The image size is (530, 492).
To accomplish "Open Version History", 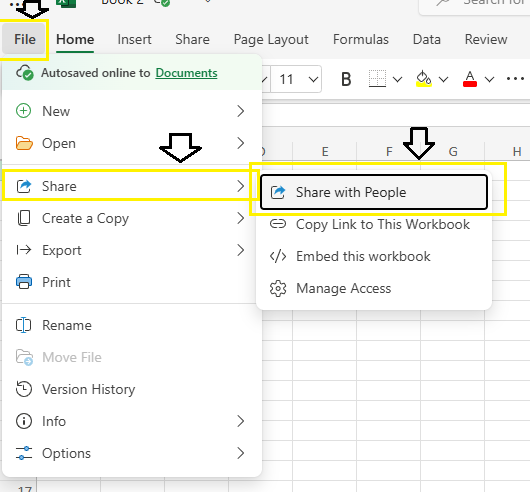I will coord(132,389).
